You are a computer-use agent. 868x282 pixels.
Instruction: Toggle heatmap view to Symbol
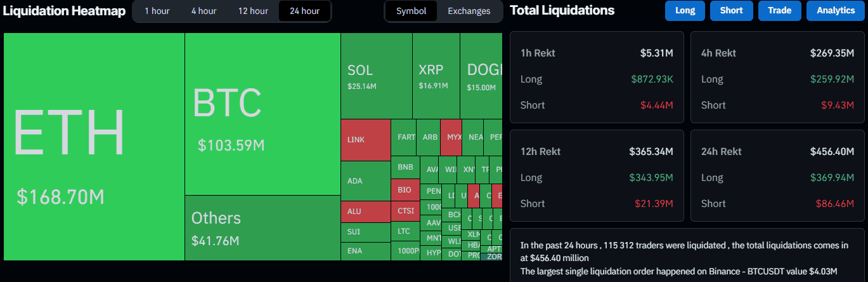[411, 11]
